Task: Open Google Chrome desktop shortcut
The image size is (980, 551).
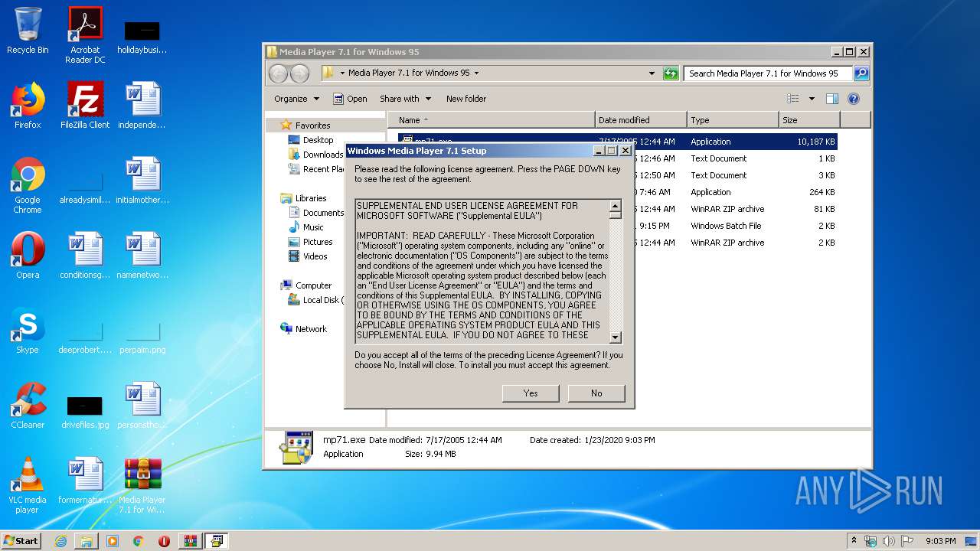Action: click(x=28, y=185)
